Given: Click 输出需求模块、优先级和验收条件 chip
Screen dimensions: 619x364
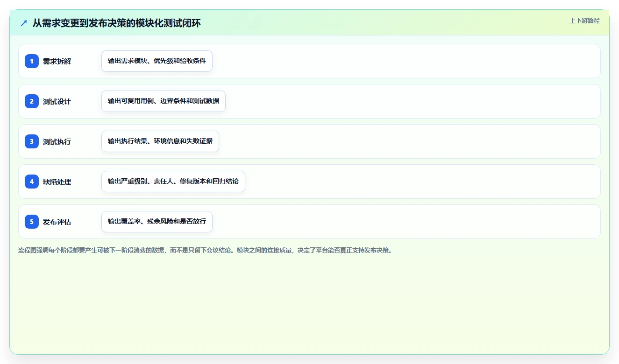Looking at the screenshot, I should coord(157,61).
